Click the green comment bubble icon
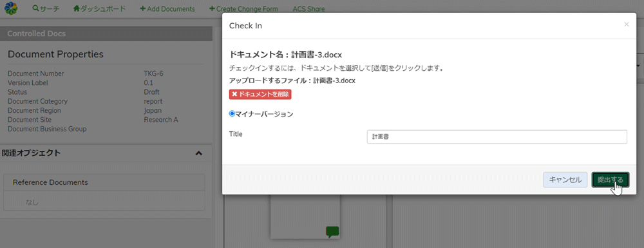 332,232
